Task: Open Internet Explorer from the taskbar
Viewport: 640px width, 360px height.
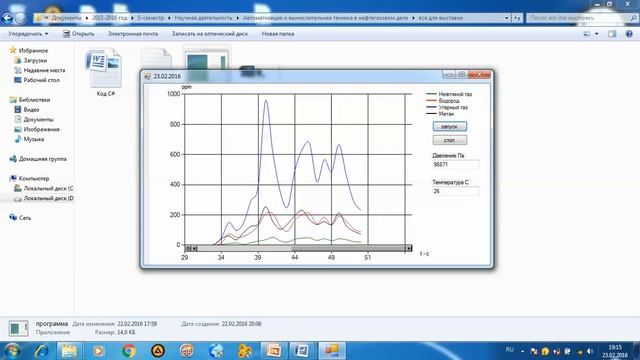Action: pyautogui.click(x=41, y=351)
